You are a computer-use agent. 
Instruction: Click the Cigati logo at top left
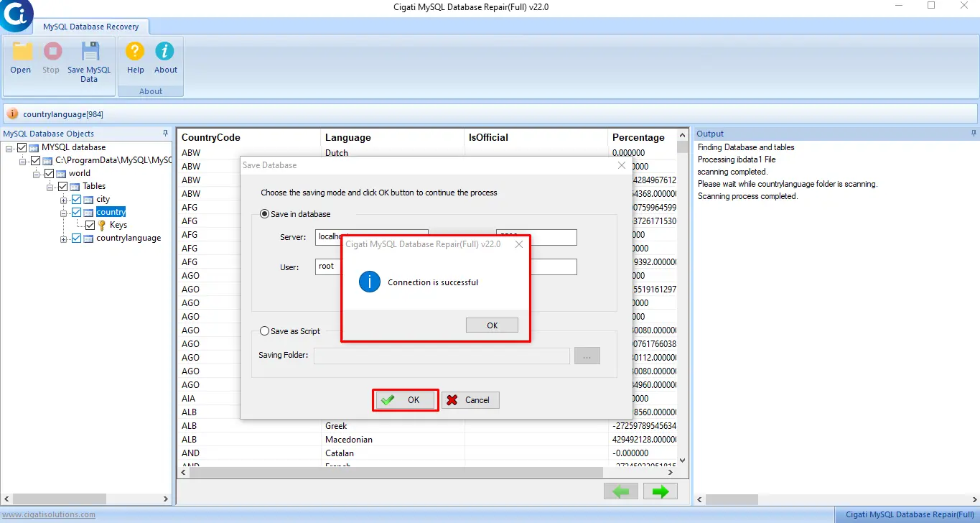point(16,16)
